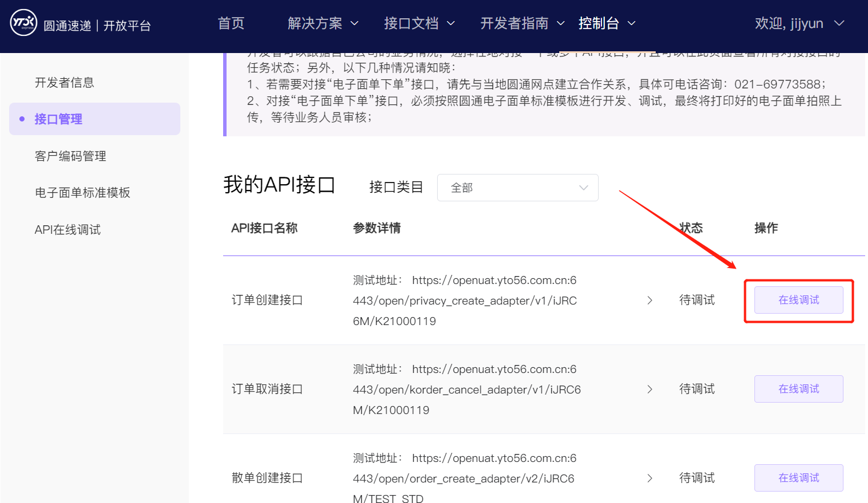Click the 订单取消接口 name cell
The height and width of the screenshot is (503, 868).
coord(267,389)
